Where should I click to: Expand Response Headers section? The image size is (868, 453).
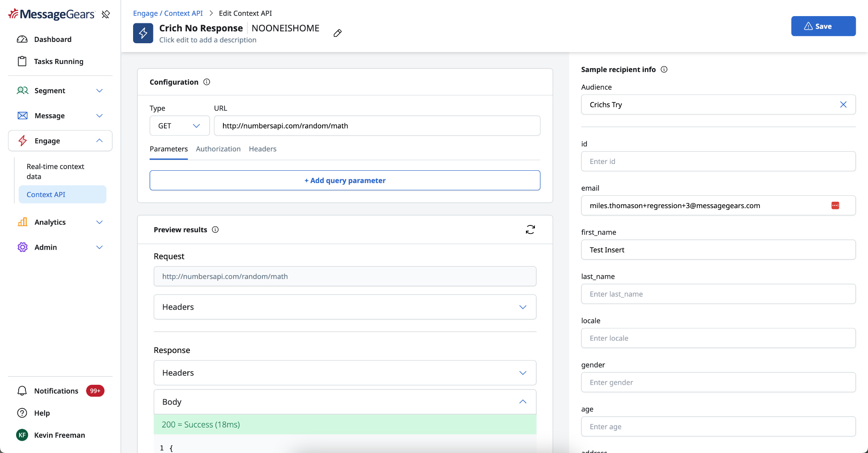(x=345, y=373)
